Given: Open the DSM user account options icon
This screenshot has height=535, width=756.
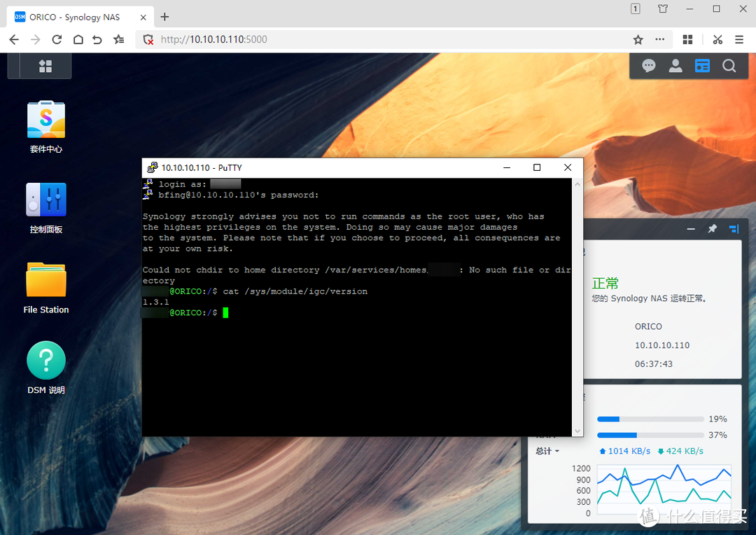Looking at the screenshot, I should pyautogui.click(x=675, y=66).
